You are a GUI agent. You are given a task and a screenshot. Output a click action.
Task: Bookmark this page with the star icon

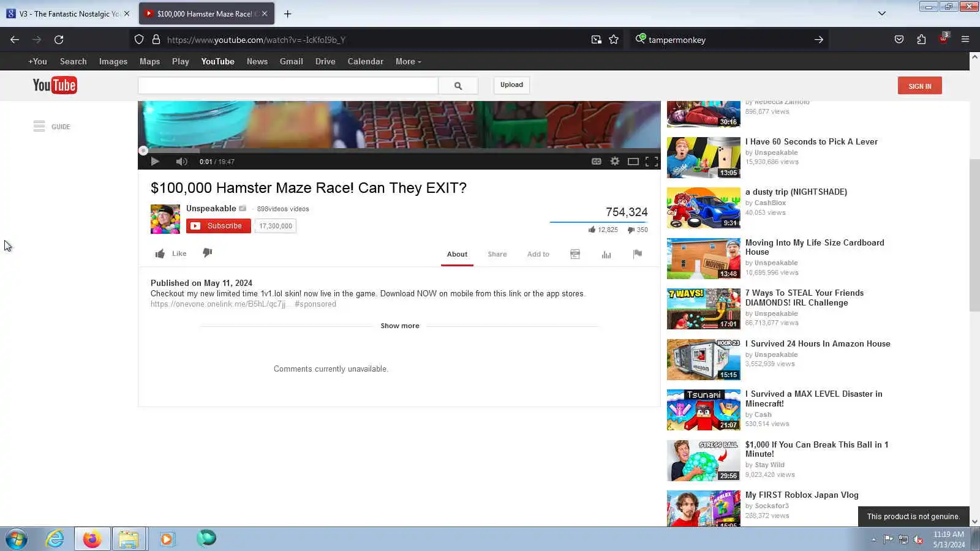pyautogui.click(x=614, y=40)
